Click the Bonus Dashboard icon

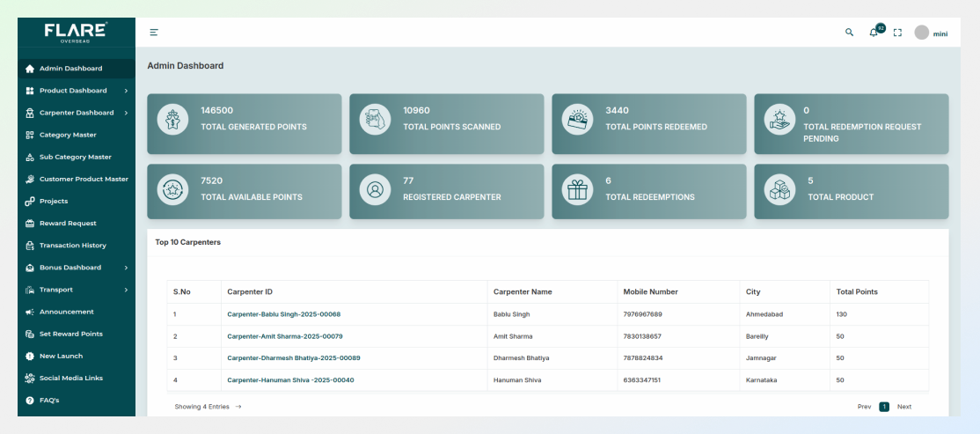(29, 268)
